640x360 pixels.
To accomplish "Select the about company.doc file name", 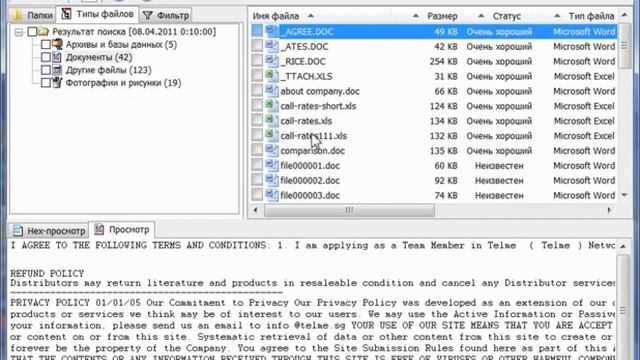I will (x=320, y=91).
